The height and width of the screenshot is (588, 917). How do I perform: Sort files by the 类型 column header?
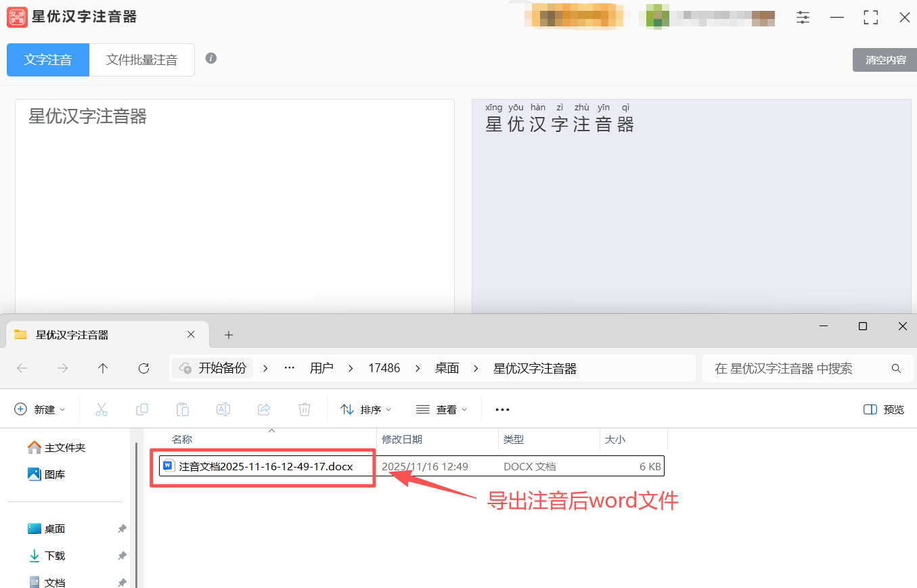(x=514, y=439)
